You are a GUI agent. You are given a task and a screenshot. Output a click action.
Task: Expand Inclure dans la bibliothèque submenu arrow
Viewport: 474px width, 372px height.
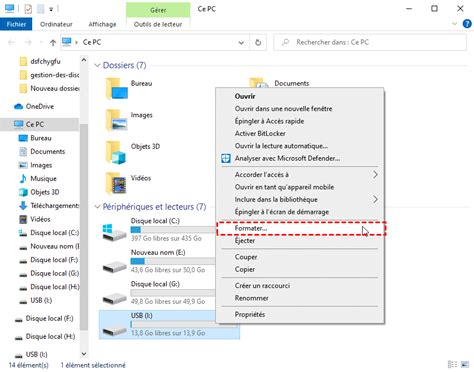[x=375, y=199]
